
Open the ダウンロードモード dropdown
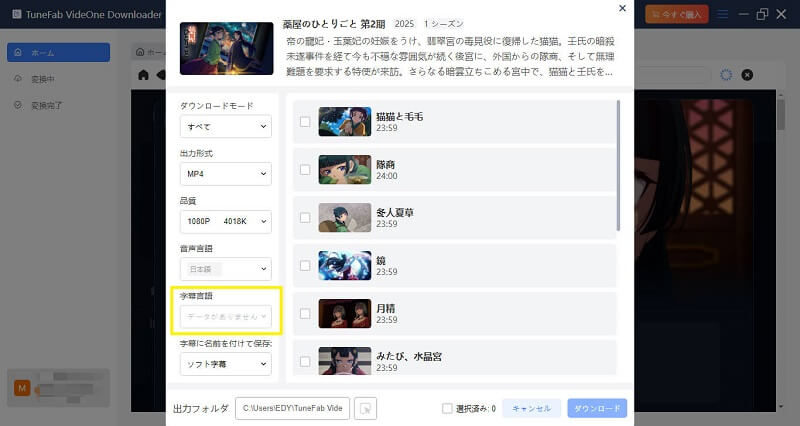point(226,126)
